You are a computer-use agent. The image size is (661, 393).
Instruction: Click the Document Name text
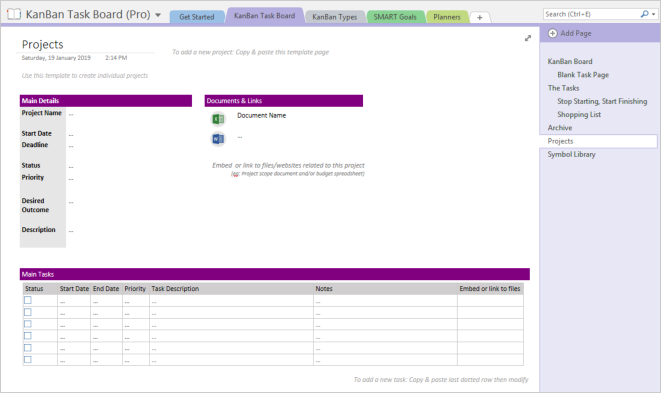261,116
